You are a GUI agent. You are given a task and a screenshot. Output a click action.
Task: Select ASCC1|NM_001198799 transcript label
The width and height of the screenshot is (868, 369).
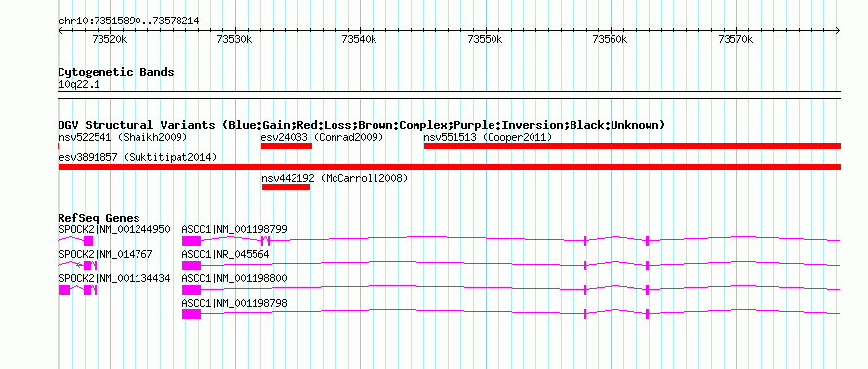click(x=235, y=229)
